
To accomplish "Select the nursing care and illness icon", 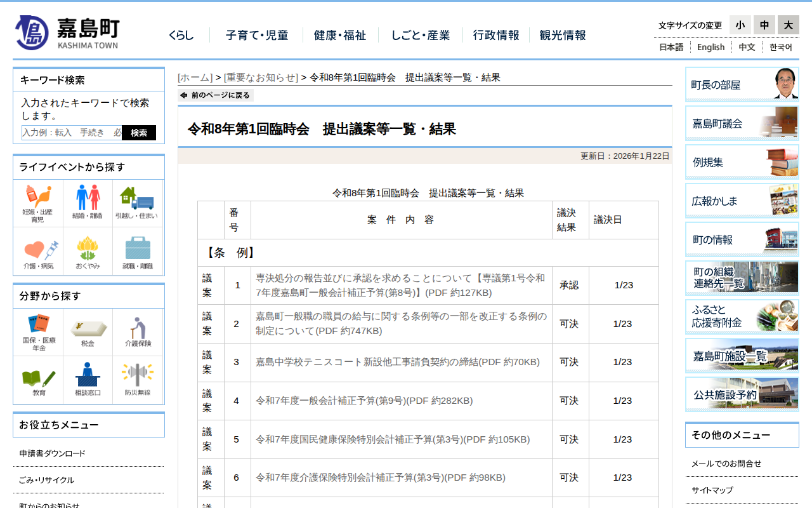I will coord(38,252).
